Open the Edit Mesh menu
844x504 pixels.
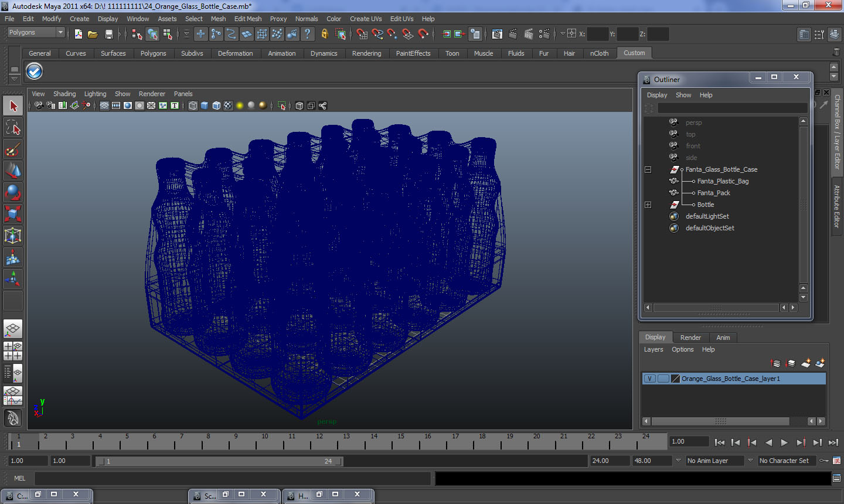coord(248,19)
